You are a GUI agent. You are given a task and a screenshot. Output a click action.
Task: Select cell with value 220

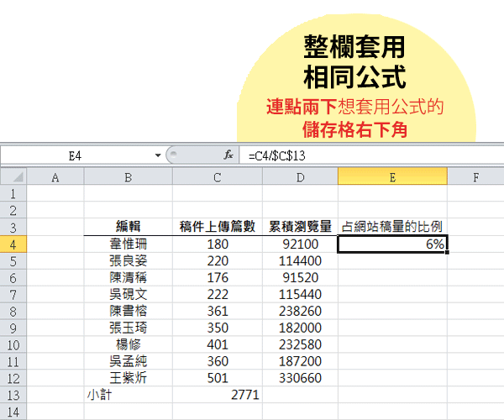(x=218, y=261)
